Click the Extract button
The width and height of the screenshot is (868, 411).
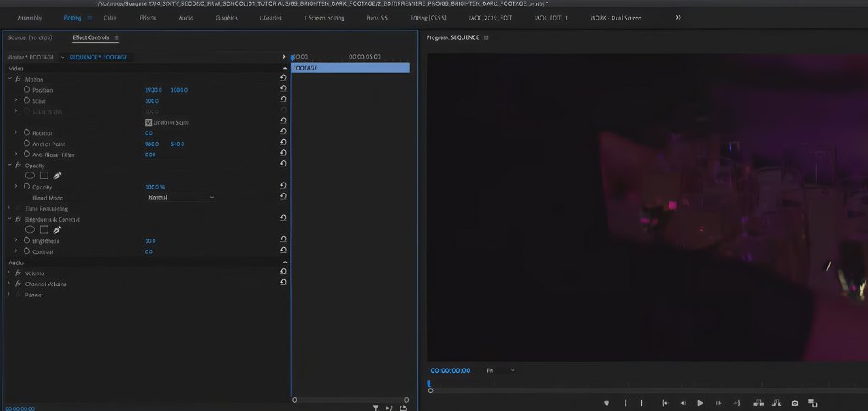(776, 403)
